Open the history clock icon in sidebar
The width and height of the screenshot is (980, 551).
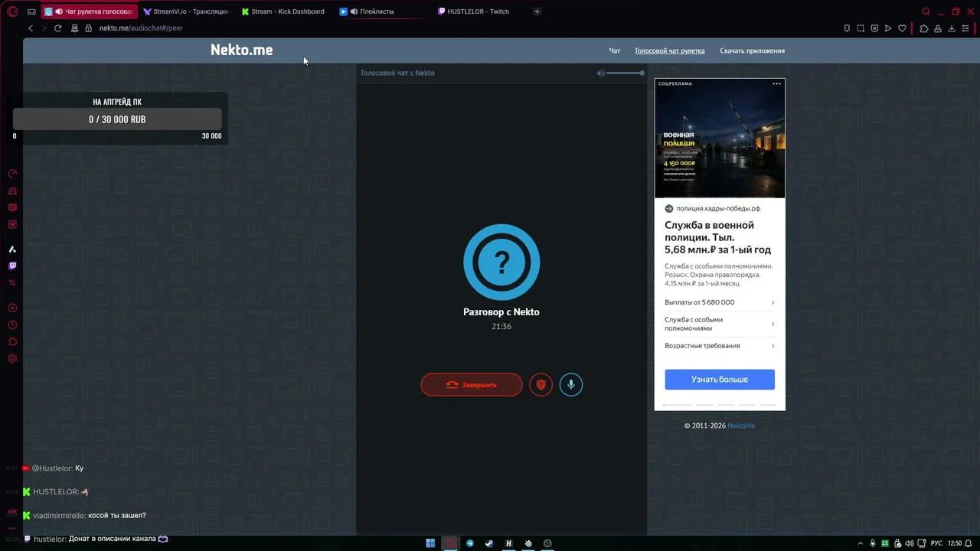tap(12, 324)
